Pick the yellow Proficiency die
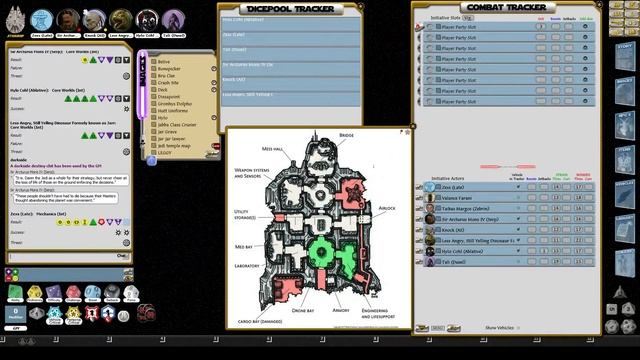This screenshot has width=640, height=360. pyautogui.click(x=34, y=293)
